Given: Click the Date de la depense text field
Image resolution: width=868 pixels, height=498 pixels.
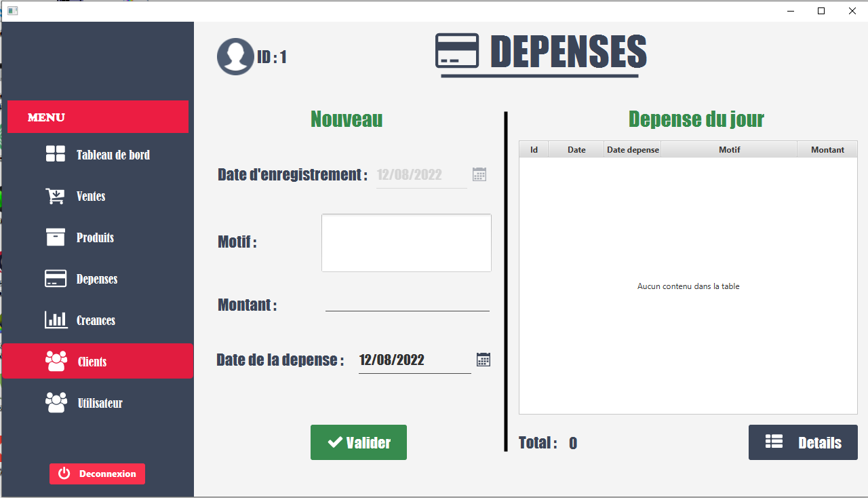Looking at the screenshot, I should pos(414,360).
